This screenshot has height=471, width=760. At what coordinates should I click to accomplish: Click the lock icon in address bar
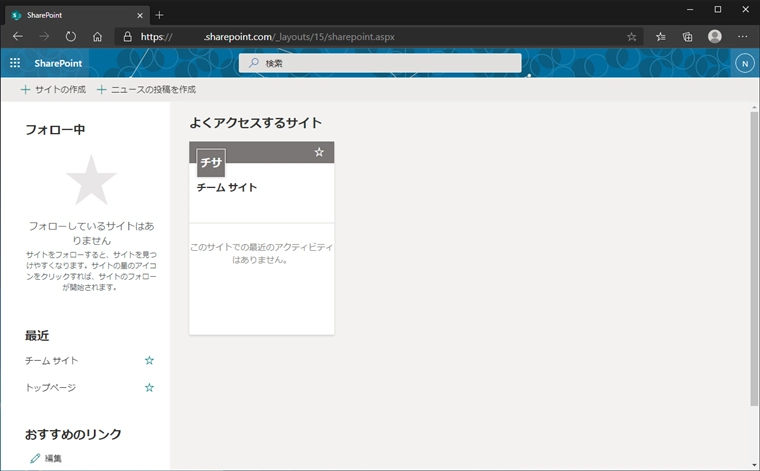pos(127,37)
